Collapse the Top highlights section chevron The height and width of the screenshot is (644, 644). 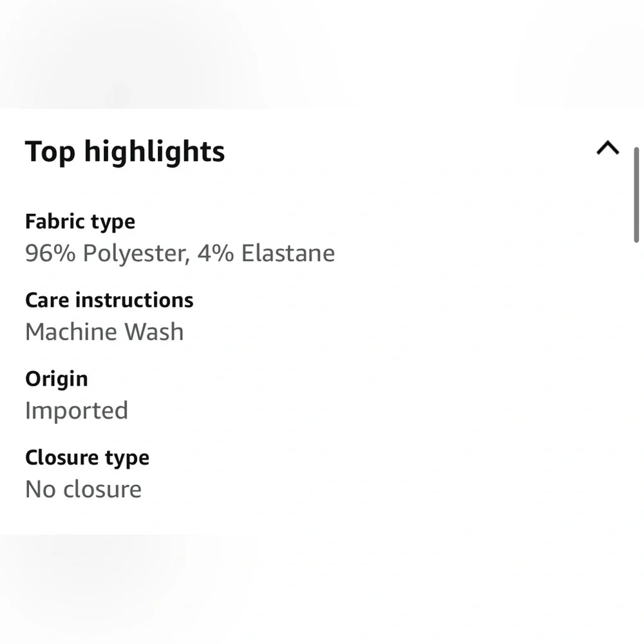(607, 149)
